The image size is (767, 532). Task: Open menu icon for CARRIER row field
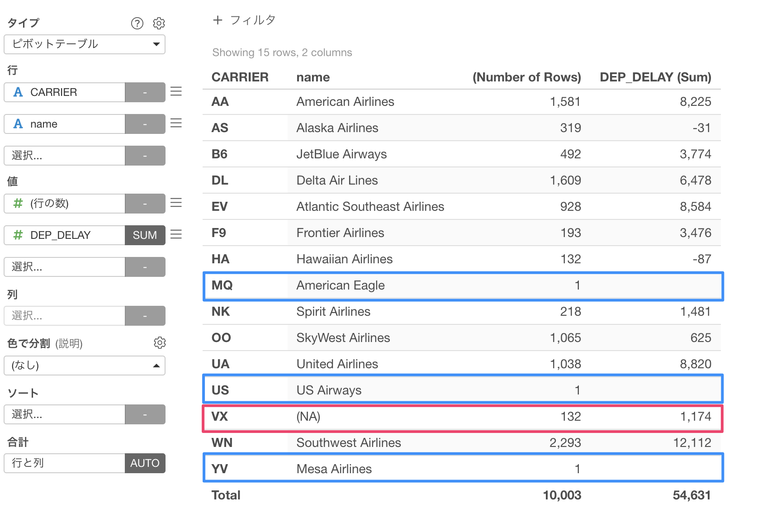click(176, 91)
